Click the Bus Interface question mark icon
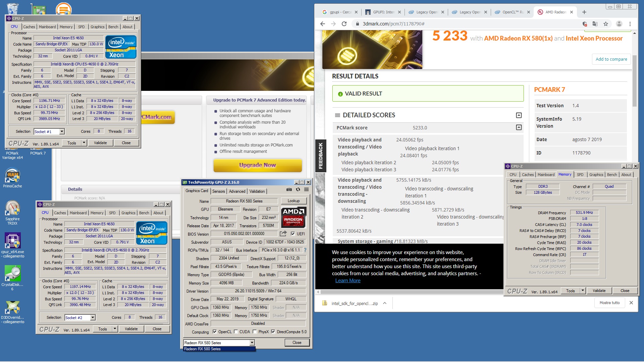This screenshot has width=644, height=362. (x=305, y=250)
